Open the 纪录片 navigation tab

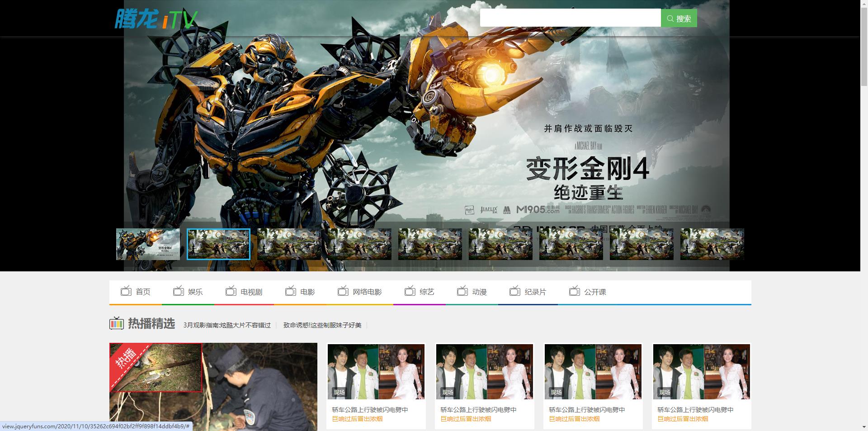click(528, 292)
